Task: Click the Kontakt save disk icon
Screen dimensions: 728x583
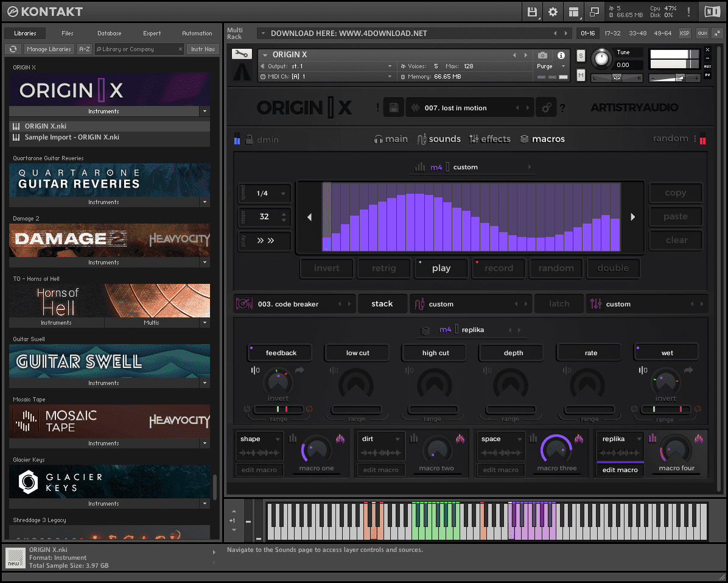Action: 532,12
